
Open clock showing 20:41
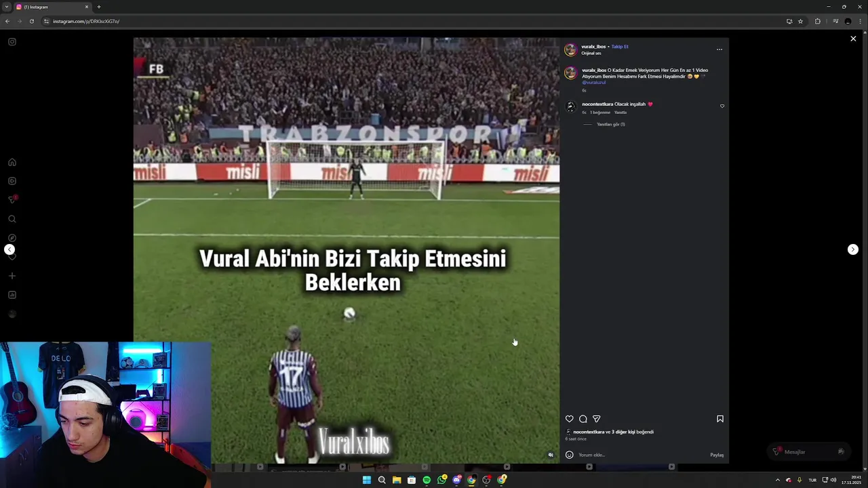pos(852,480)
